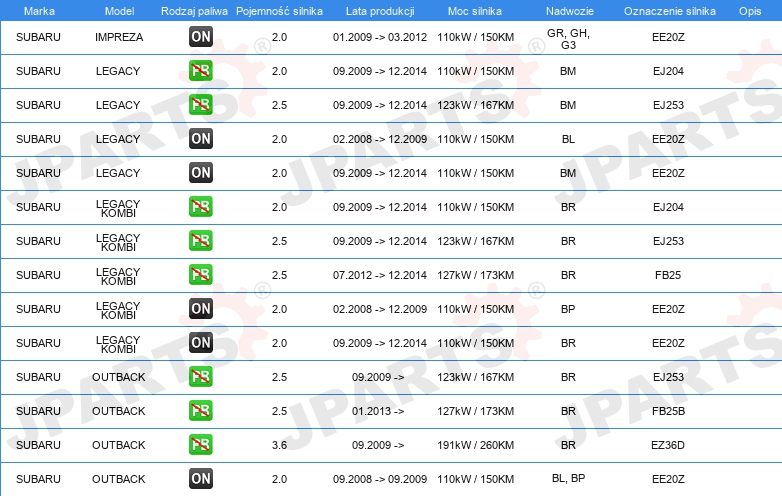Click the Rodzaj paliwa column header

pyautogui.click(x=194, y=11)
